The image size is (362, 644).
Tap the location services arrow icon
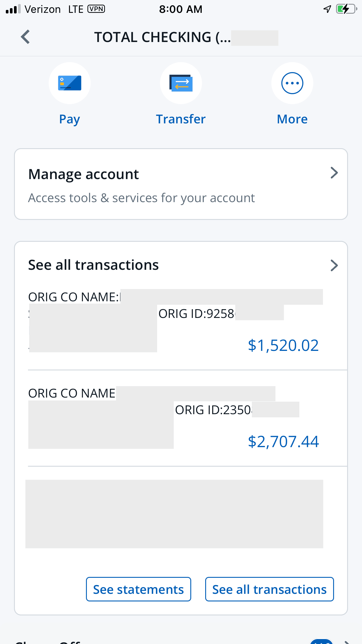click(327, 9)
